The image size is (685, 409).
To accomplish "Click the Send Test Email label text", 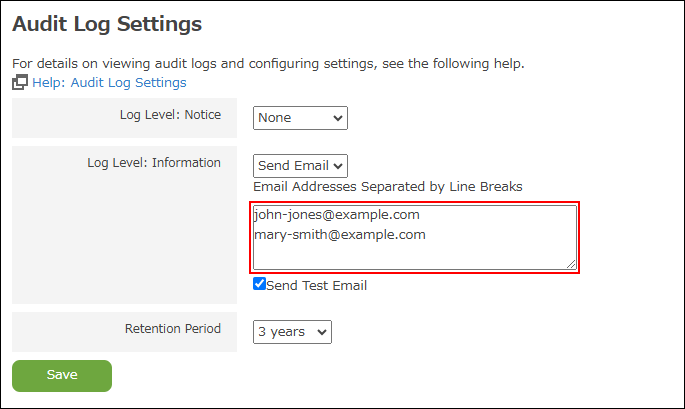I will click(x=317, y=285).
